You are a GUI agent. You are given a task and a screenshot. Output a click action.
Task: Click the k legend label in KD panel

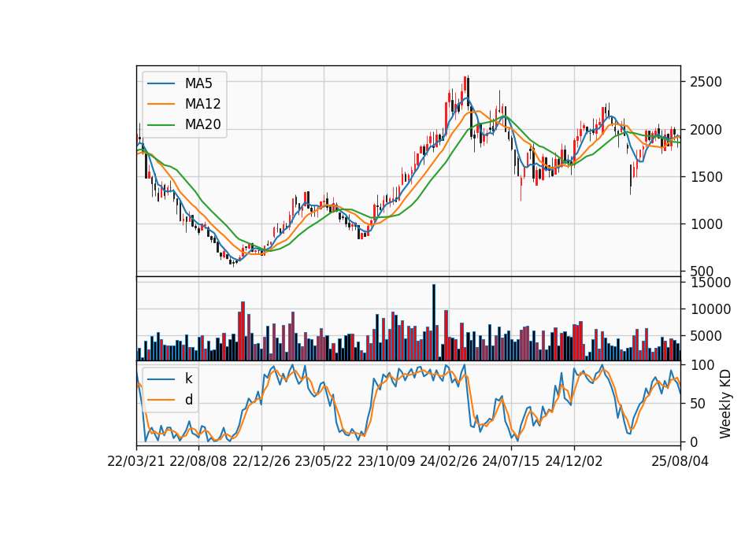click(188, 379)
